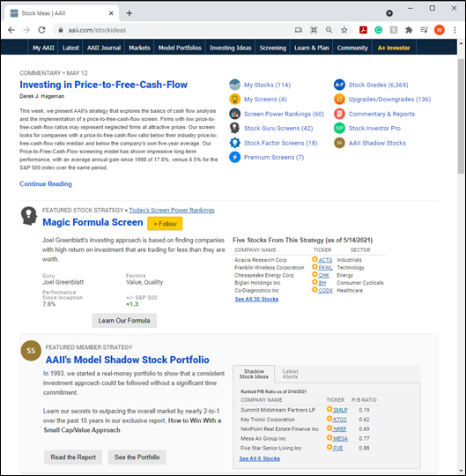This screenshot has width=466, height=476.
Task: Click the add icon next to FVE
Action: (x=329, y=447)
